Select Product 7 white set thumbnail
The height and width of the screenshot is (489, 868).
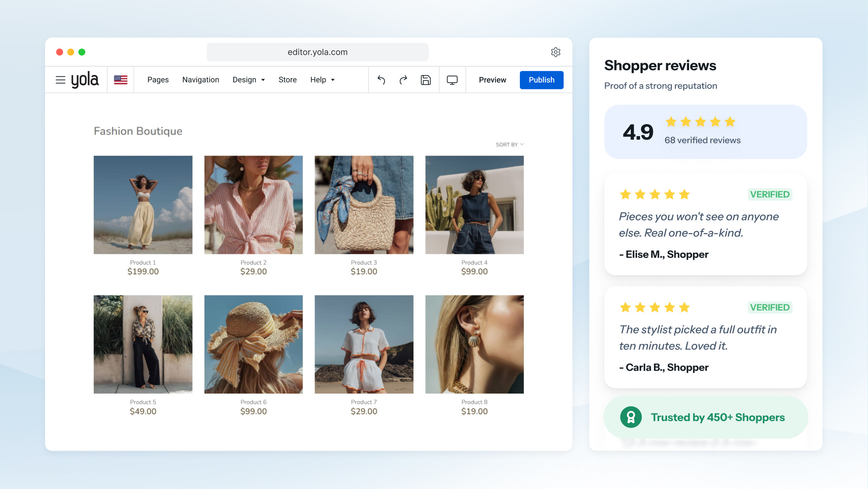click(x=364, y=344)
